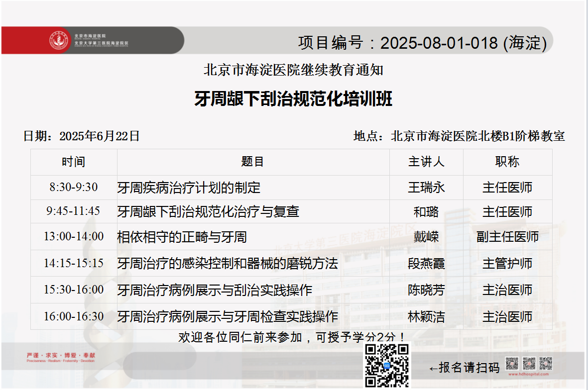
Task: Click the note "欢迎各位同仁前来参加，可授予学分2分！"
Action: point(291,337)
